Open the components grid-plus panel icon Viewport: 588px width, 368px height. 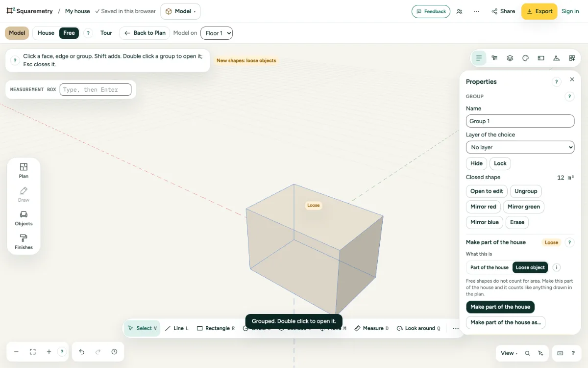[572, 58]
